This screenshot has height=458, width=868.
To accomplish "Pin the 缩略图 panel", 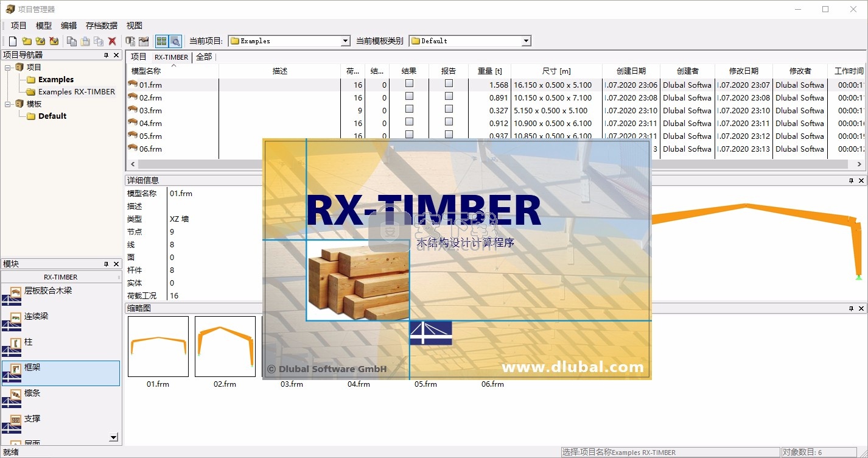I will 851,309.
